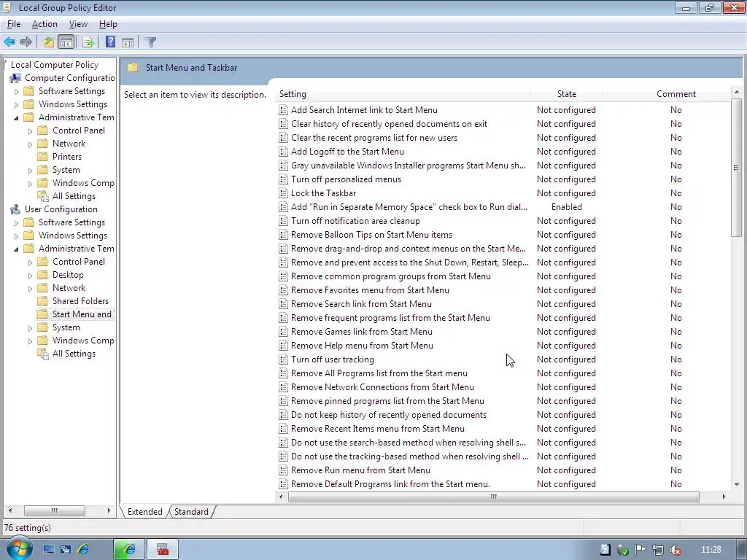Click the Filter funnel toolbar icon
The image size is (747, 560).
(150, 42)
